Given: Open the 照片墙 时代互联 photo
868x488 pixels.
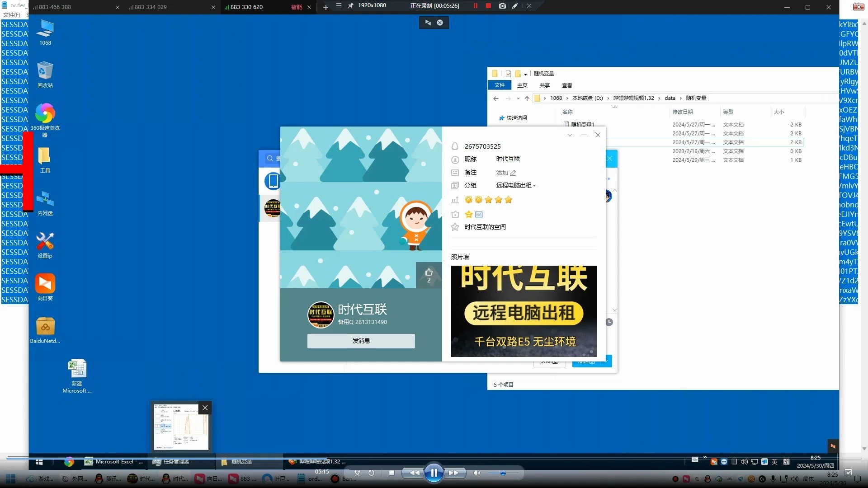Looking at the screenshot, I should (524, 311).
